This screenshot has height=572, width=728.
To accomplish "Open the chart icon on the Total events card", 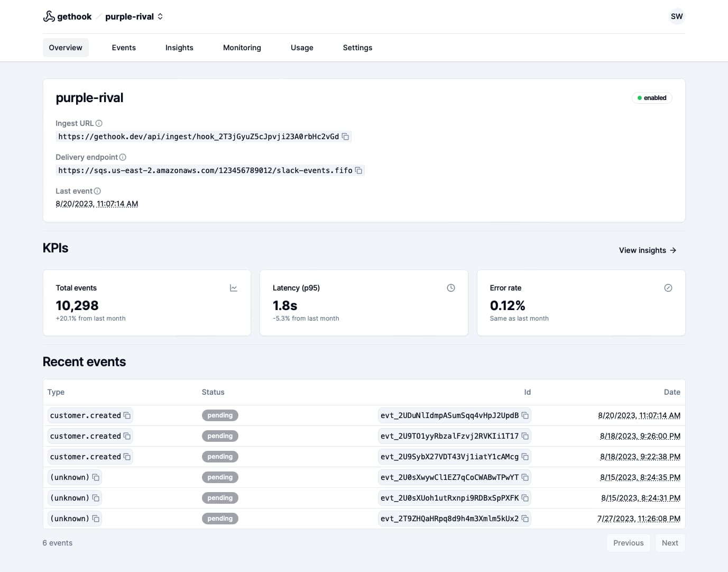I will click(x=234, y=288).
